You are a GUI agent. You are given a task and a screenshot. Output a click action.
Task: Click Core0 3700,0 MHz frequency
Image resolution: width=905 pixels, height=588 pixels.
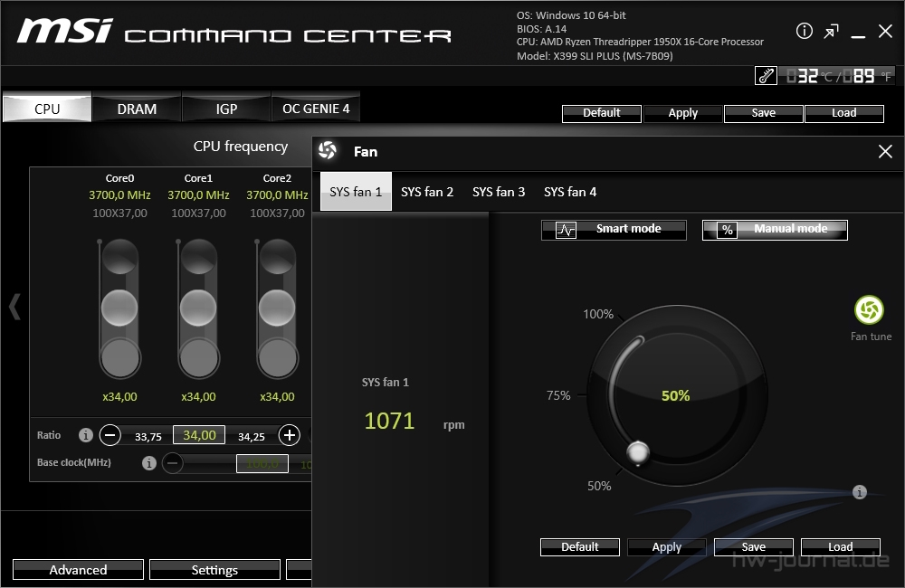pyautogui.click(x=119, y=195)
